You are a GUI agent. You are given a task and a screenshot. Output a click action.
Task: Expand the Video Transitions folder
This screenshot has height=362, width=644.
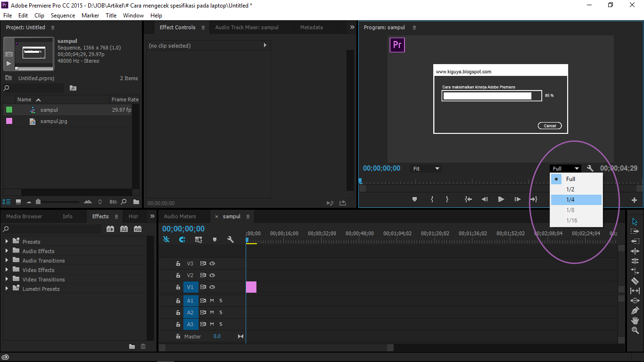pos(7,279)
